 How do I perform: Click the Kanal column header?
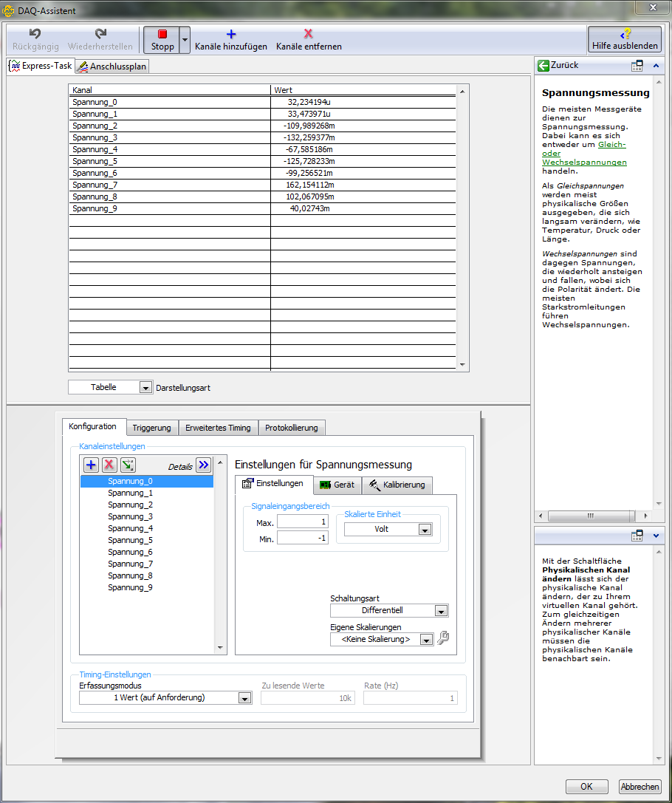[x=169, y=90]
